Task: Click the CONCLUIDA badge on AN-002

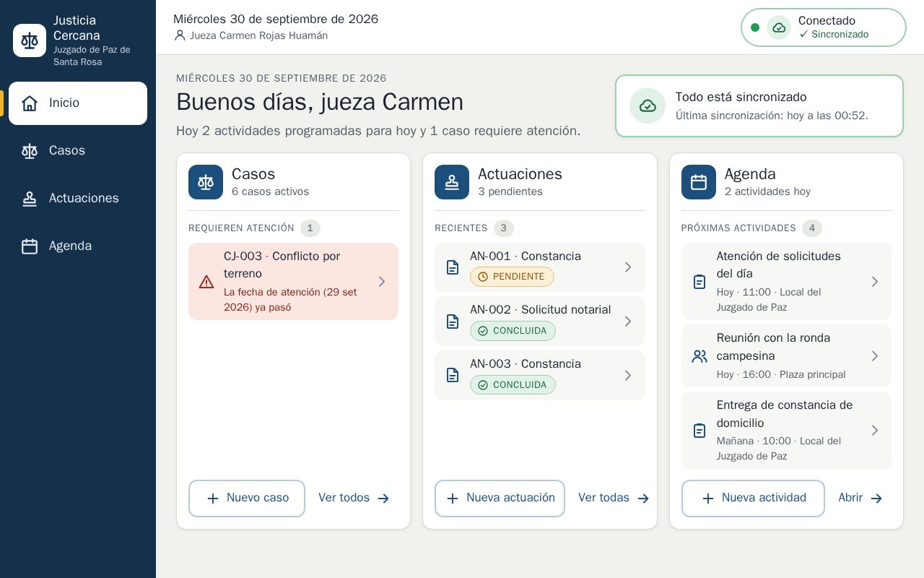Action: pos(513,331)
